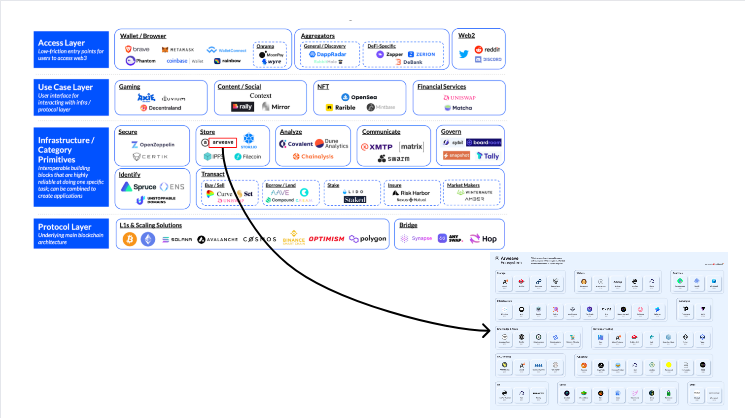Click the Risk Harbor logo
745x418 pixels.
(x=411, y=193)
